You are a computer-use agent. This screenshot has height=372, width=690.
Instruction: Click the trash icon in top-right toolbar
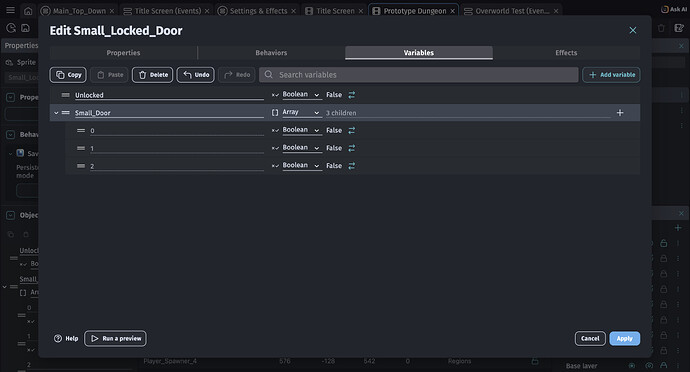(x=661, y=28)
